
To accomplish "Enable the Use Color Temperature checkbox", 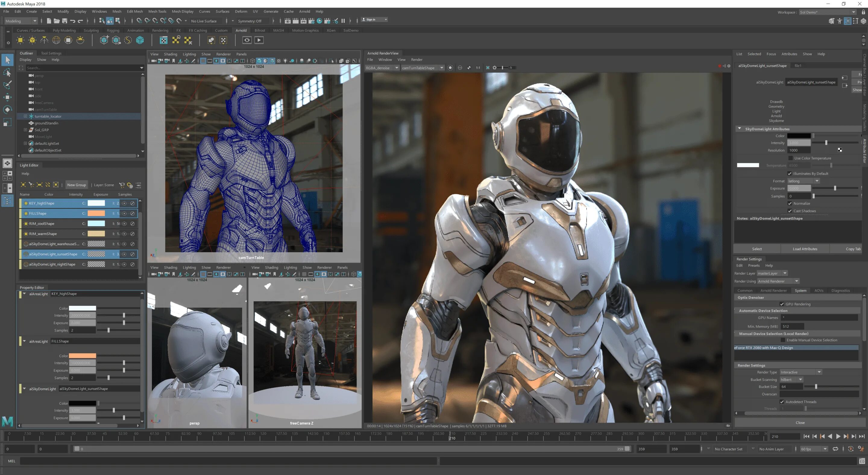I will pyautogui.click(x=791, y=158).
